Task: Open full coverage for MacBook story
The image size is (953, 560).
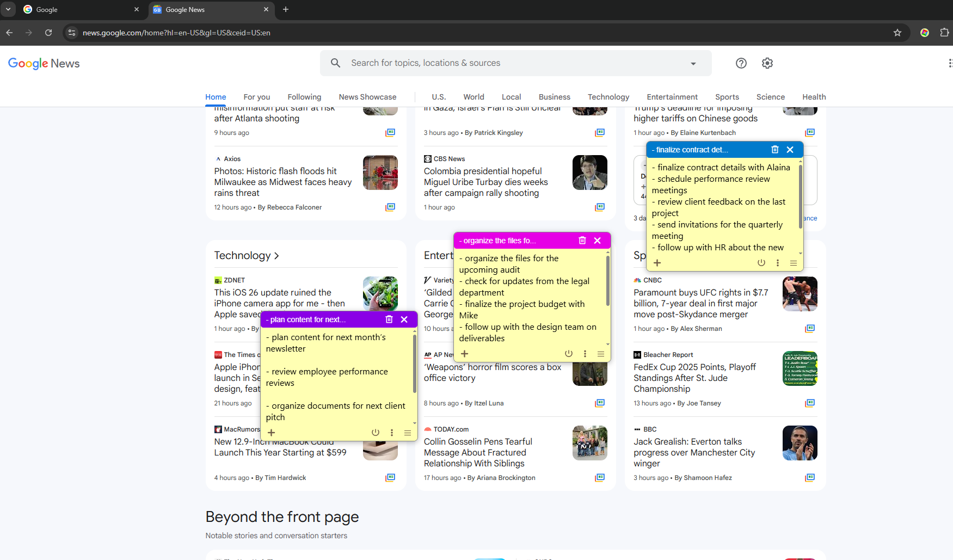Action: click(x=390, y=478)
